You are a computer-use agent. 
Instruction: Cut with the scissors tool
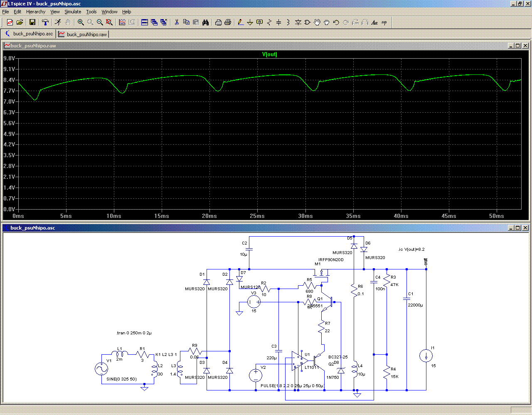pyautogui.click(x=177, y=22)
